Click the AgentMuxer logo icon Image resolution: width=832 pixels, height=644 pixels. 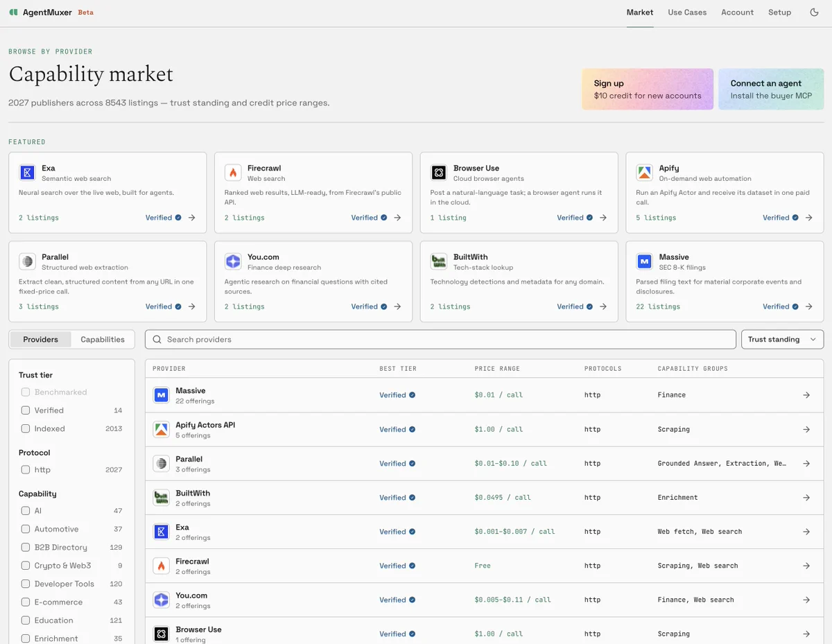(13, 12)
